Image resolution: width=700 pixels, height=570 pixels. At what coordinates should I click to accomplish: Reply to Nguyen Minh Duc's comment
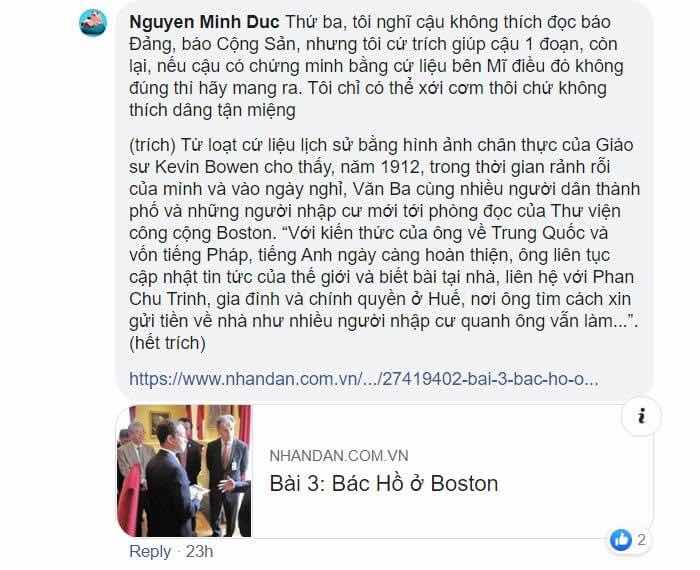coord(150,552)
